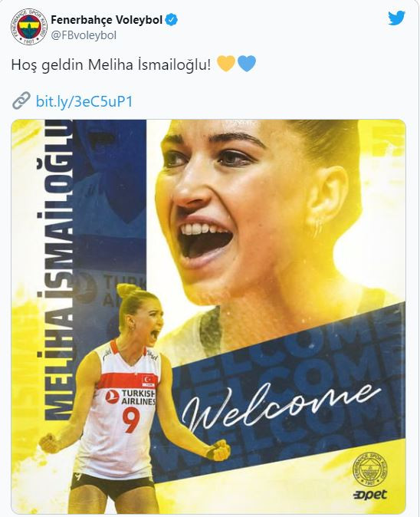The width and height of the screenshot is (420, 517).
Task: Click the yellow heart emoji
Action: (x=226, y=64)
